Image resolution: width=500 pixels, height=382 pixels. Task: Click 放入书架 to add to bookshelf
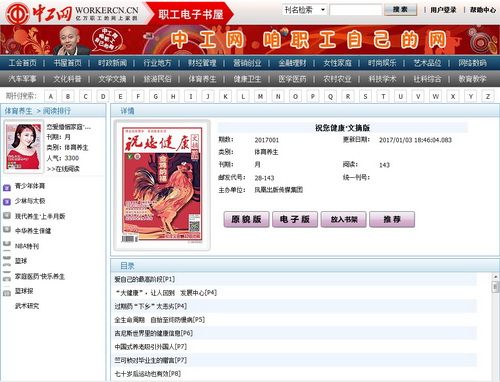(x=344, y=219)
